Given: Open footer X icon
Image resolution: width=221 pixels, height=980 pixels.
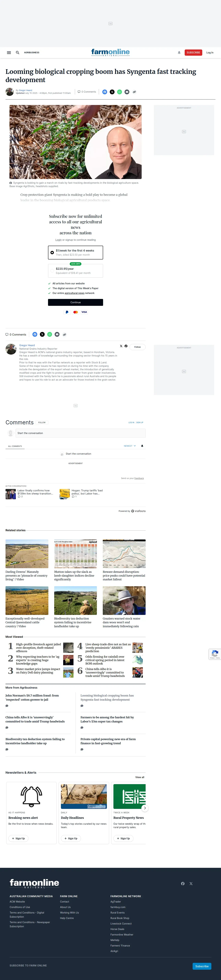Looking at the screenshot, I should pyautogui.click(x=191, y=883).
